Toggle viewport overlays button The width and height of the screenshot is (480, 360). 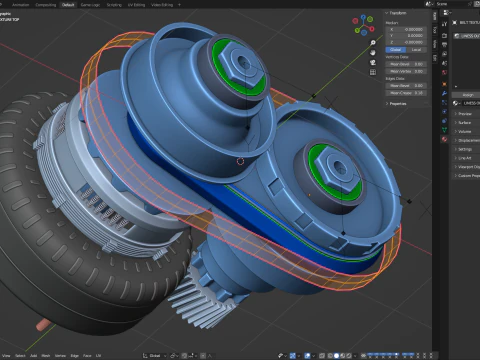(x=307, y=355)
